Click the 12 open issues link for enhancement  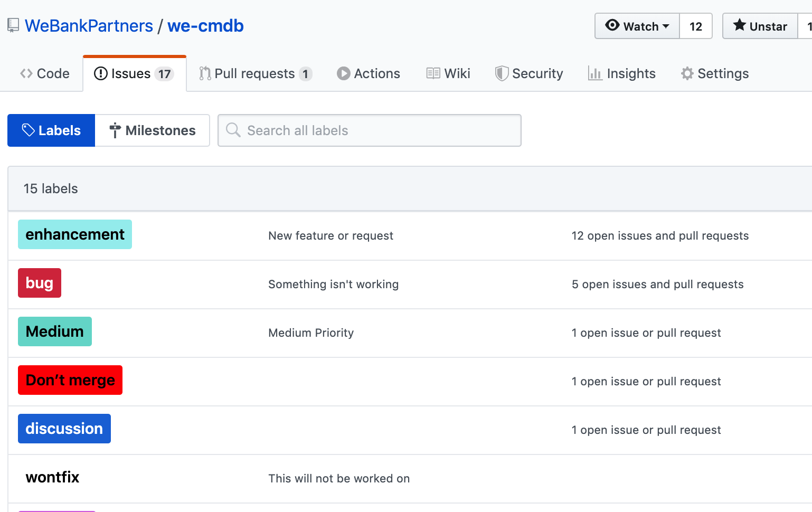coord(660,235)
